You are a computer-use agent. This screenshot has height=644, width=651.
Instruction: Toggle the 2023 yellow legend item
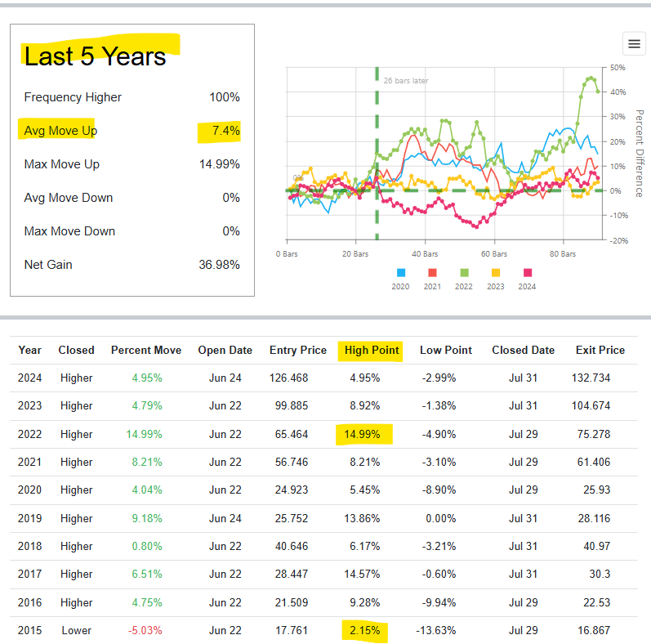pyautogui.click(x=496, y=273)
